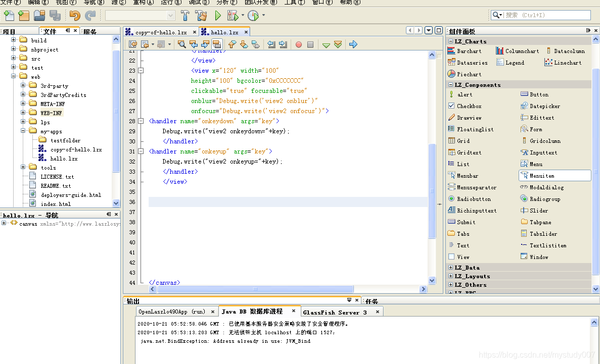Select the Radiogroup palette component
The height and width of the screenshot is (364, 600).
[x=540, y=199]
